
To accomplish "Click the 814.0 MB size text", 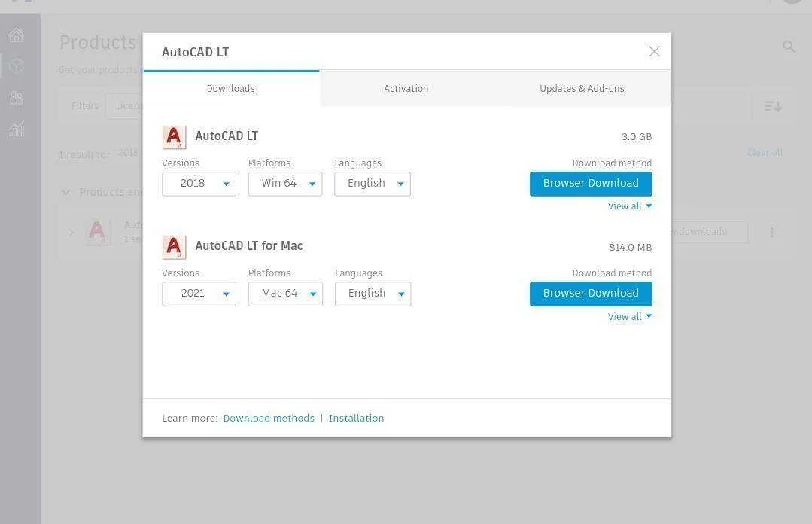I will (x=630, y=247).
